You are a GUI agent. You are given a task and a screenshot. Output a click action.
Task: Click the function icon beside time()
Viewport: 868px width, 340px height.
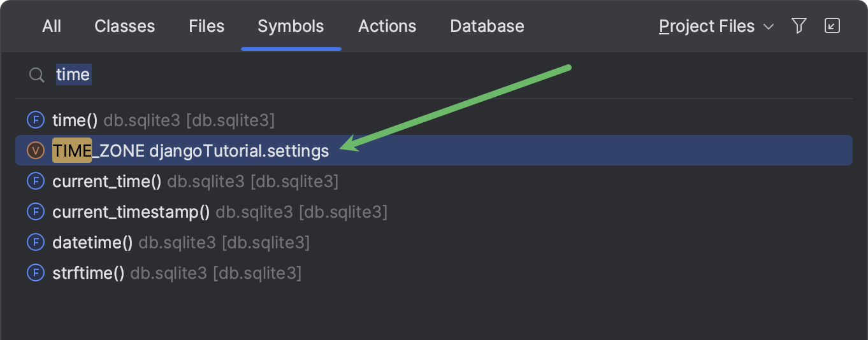point(35,120)
